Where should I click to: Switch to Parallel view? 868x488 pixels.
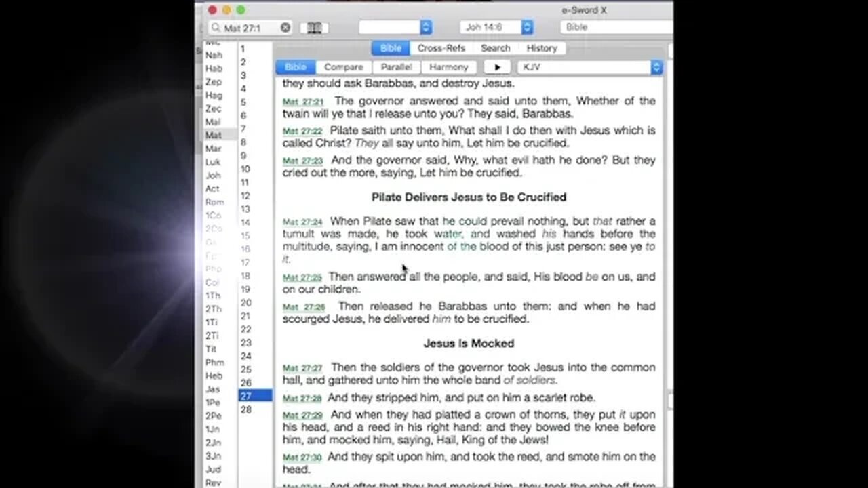[396, 67]
